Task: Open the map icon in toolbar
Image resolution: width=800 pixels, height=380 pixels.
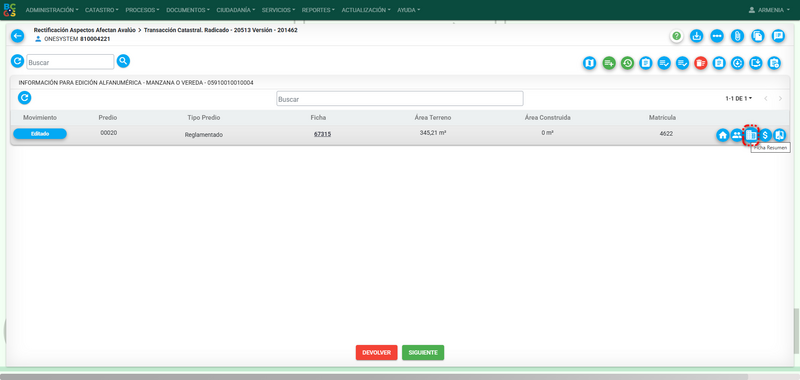Action: point(589,63)
